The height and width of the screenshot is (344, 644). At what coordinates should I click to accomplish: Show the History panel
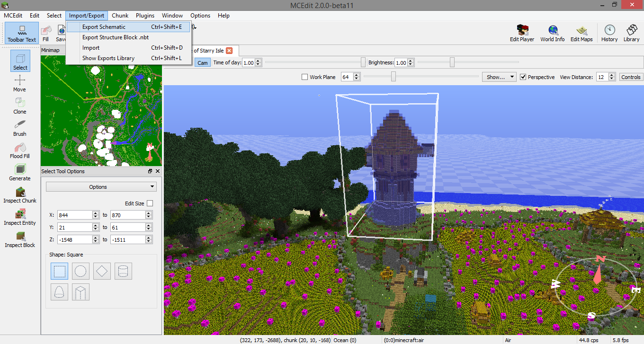609,33
